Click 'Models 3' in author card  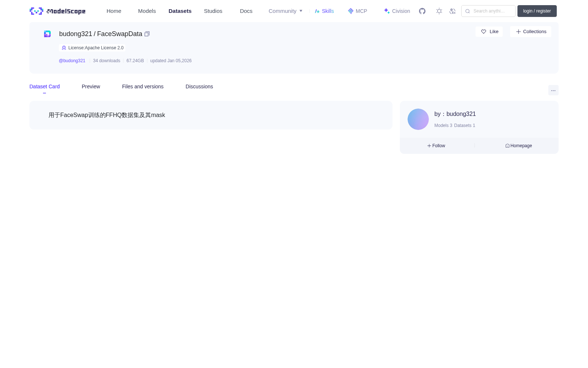pyautogui.click(x=443, y=125)
